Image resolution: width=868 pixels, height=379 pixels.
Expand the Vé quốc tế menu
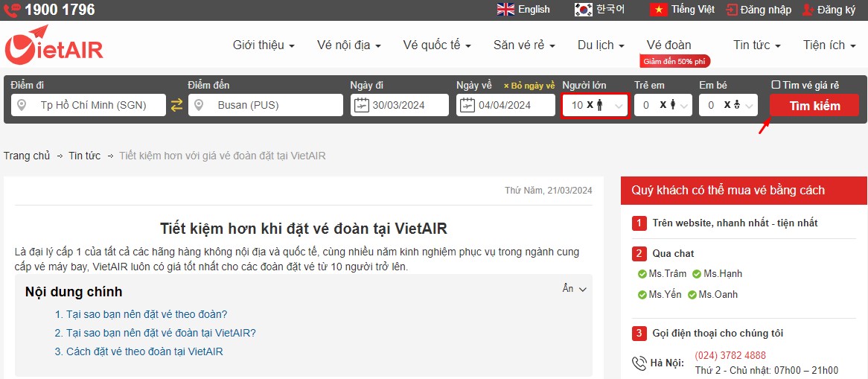click(437, 45)
